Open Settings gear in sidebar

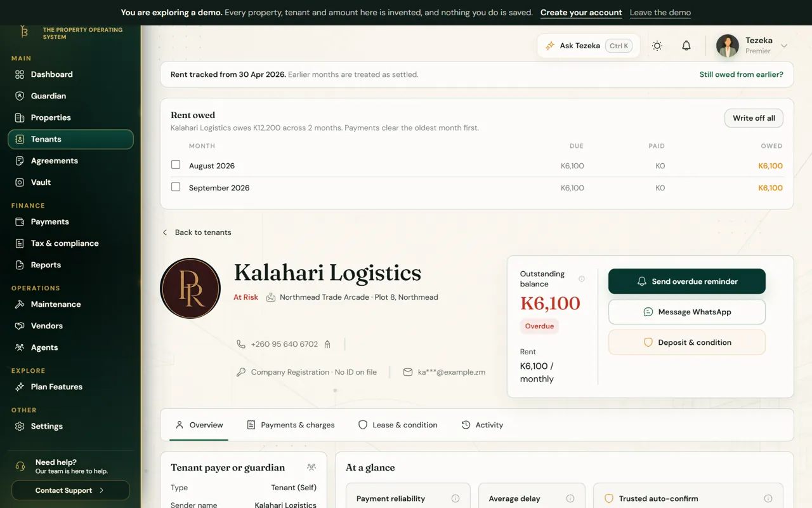tap(20, 426)
